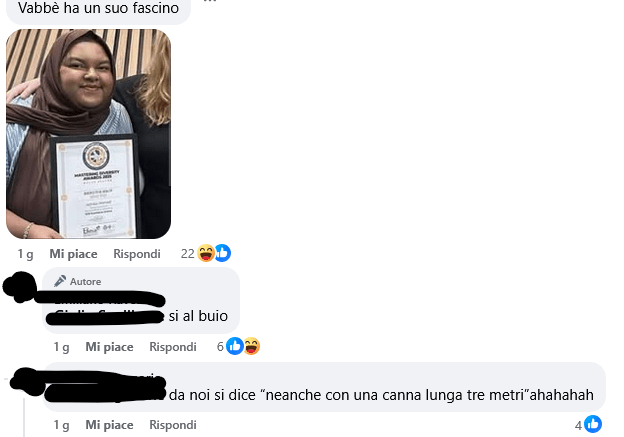Viewport: 624px width, 437px height.
Task: Reply to the photo comment with Rispondi
Action: [x=137, y=254]
